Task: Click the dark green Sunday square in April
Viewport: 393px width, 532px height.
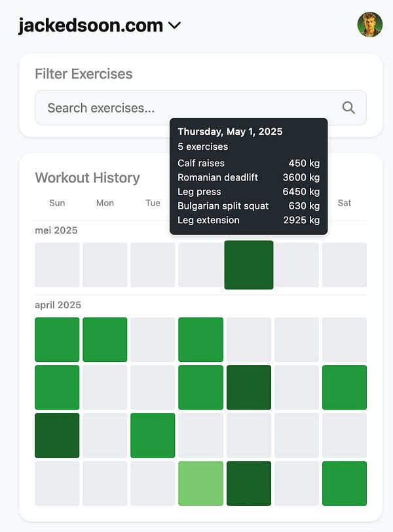Action: [x=57, y=435]
